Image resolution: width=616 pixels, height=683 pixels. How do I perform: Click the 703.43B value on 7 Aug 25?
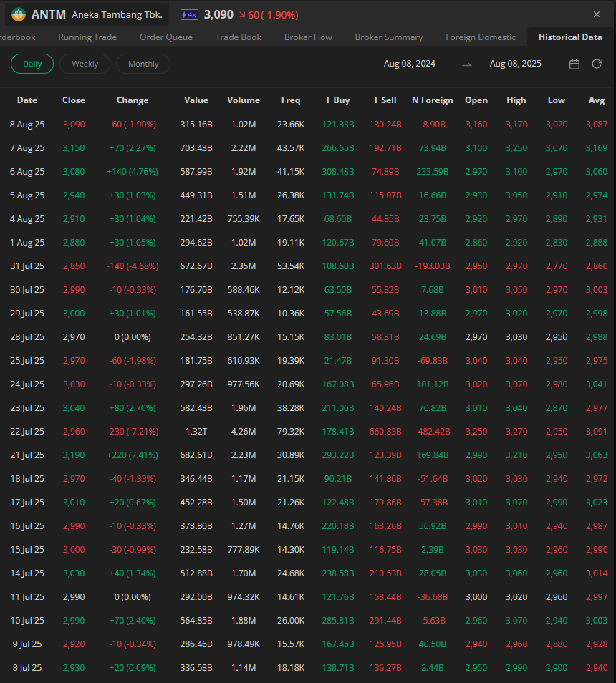coord(196,148)
